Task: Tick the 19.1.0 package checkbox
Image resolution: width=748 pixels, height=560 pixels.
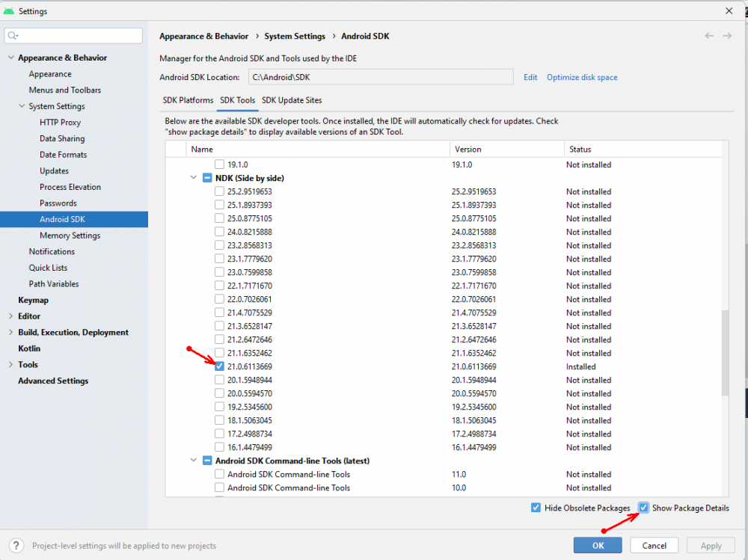Action: point(219,164)
